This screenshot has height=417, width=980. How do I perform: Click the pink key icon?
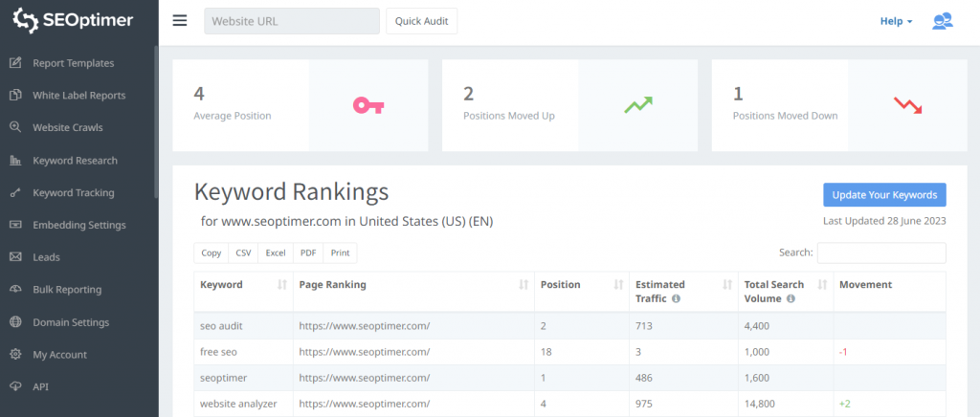(367, 105)
